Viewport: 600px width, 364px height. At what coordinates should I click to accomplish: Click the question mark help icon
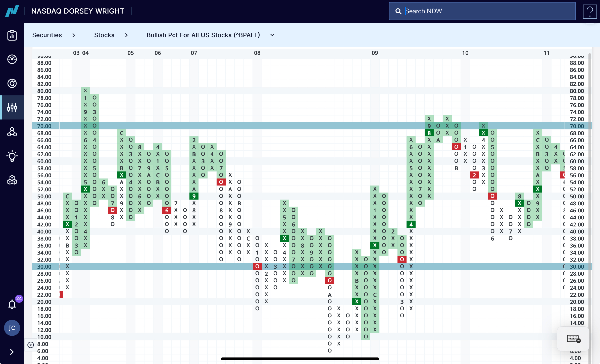589,11
